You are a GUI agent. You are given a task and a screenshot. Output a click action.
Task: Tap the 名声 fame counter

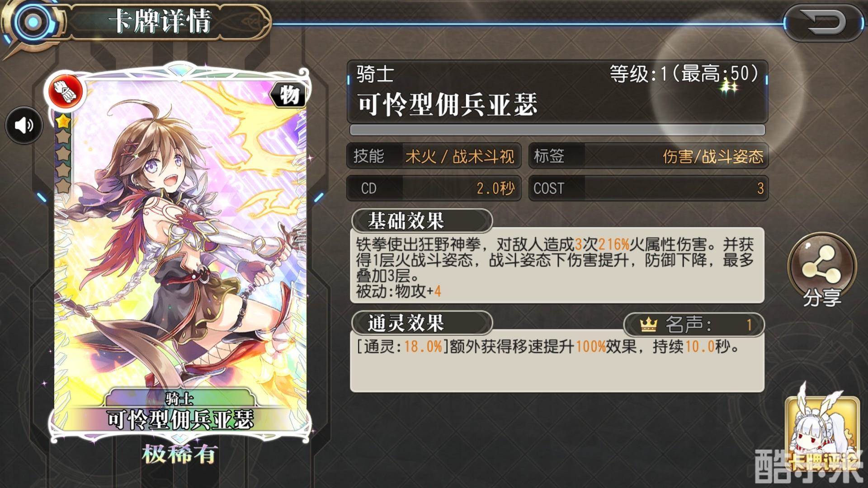[694, 324]
